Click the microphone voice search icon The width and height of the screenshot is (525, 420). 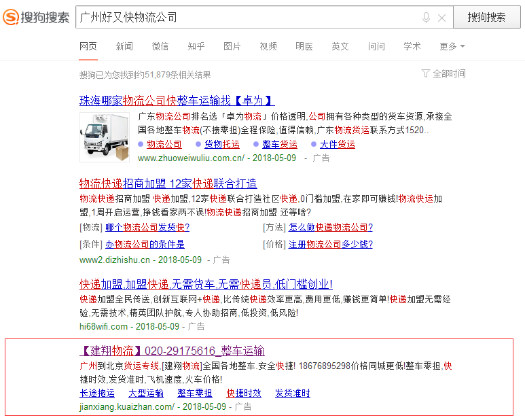click(x=426, y=18)
